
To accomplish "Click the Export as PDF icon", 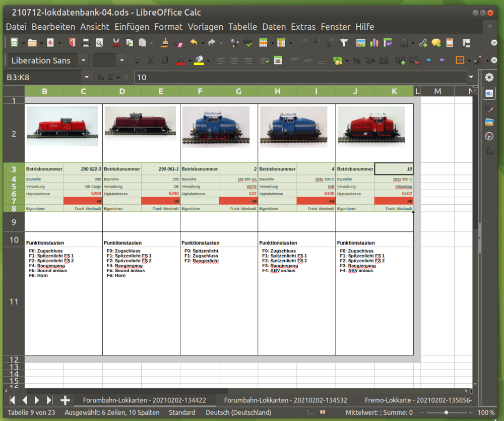I will [73, 43].
